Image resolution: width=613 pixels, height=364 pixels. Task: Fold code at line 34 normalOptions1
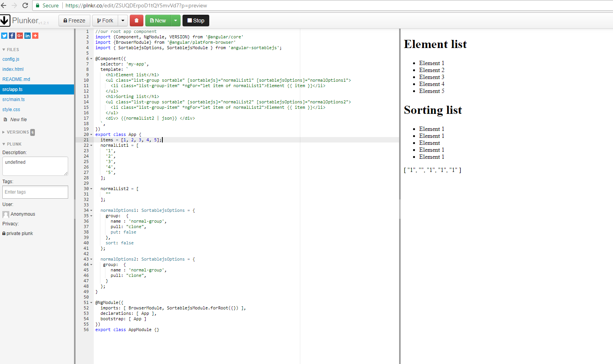pos(91,211)
